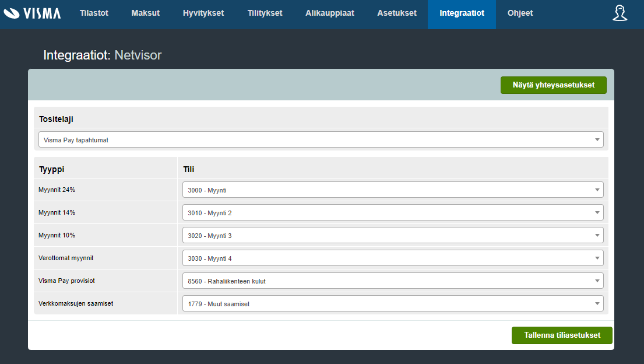Save settings with Tallenna tiliasetukset
This screenshot has width=644, height=364.
[561, 335]
